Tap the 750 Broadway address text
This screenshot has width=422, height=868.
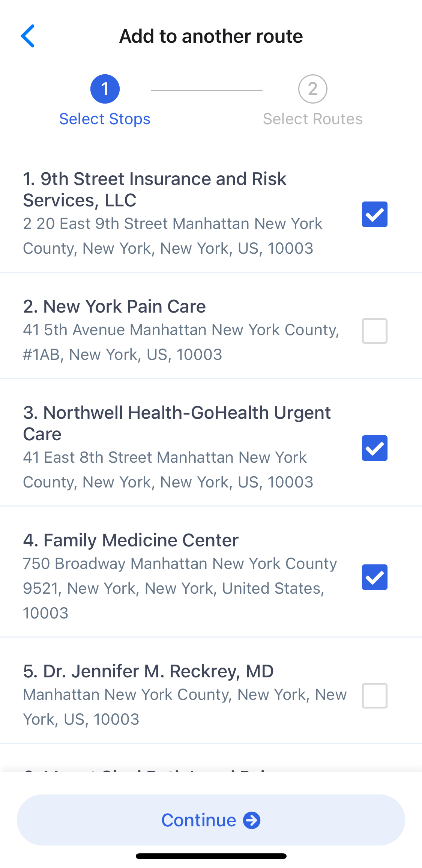pyautogui.click(x=180, y=588)
